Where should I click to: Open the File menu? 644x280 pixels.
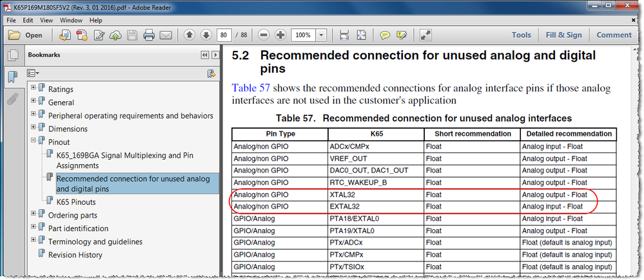click(11, 20)
